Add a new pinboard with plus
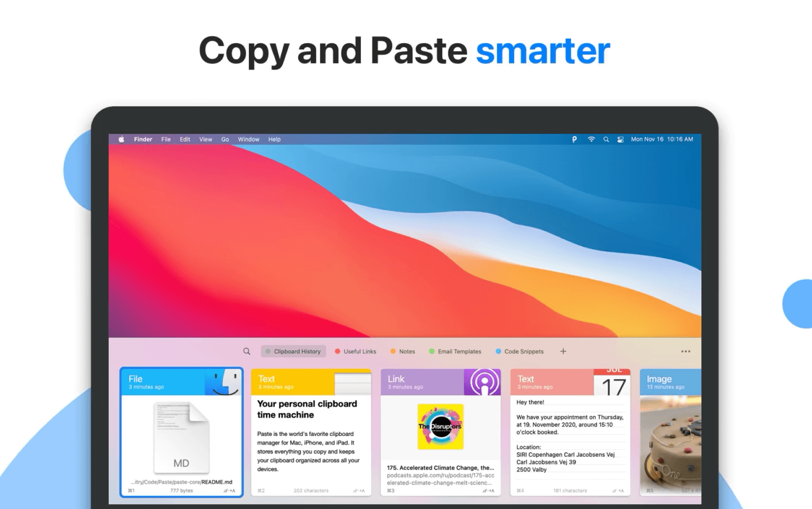The image size is (812, 509). [x=563, y=351]
